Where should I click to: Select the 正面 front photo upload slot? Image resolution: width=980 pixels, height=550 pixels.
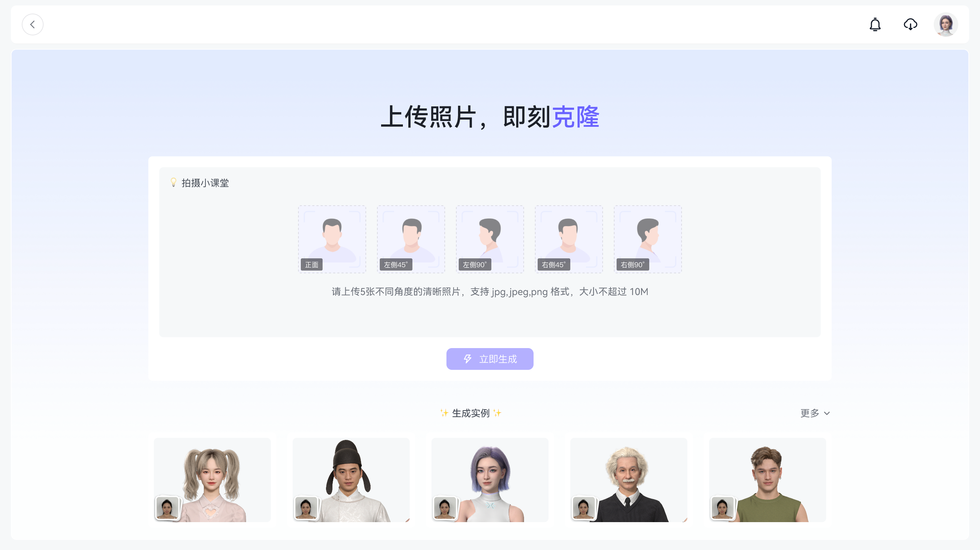pos(332,239)
